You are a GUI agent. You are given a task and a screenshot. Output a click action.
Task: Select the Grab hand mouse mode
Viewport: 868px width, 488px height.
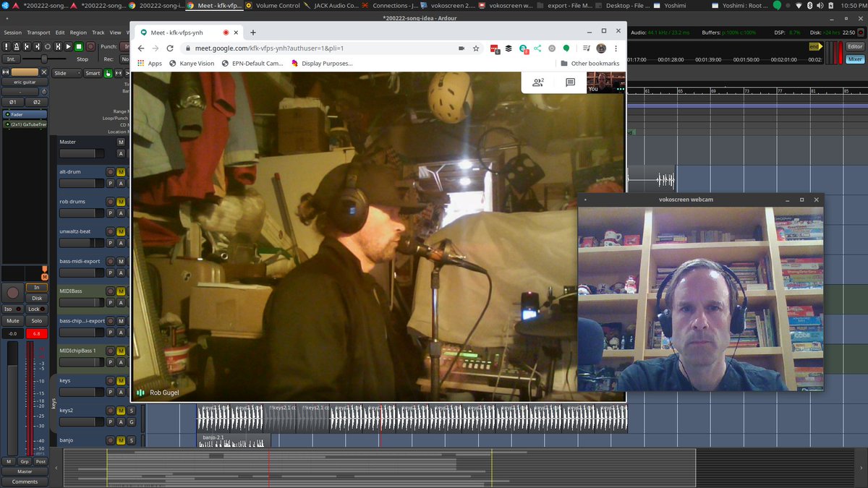click(x=109, y=73)
